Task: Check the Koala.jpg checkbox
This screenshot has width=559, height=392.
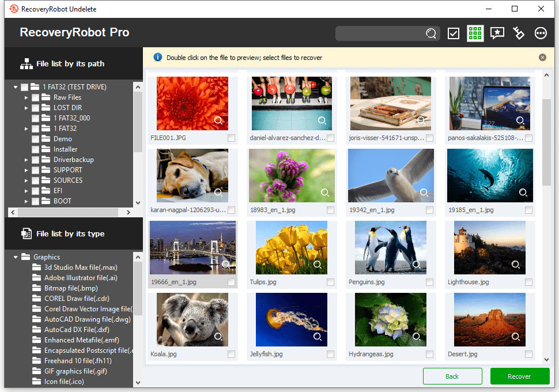Action: pos(231,354)
